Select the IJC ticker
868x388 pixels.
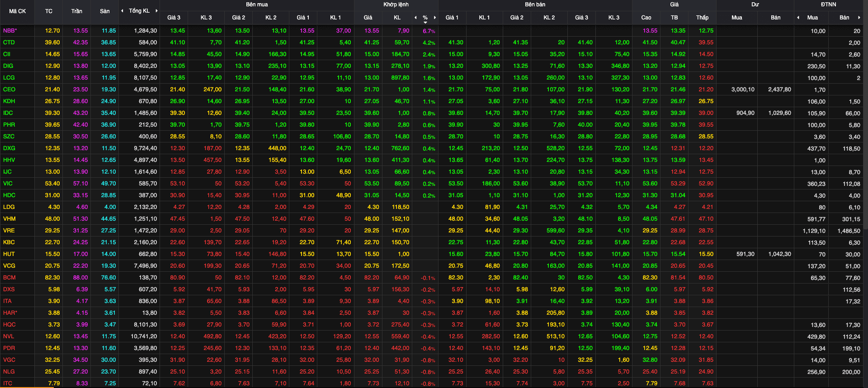7,172
